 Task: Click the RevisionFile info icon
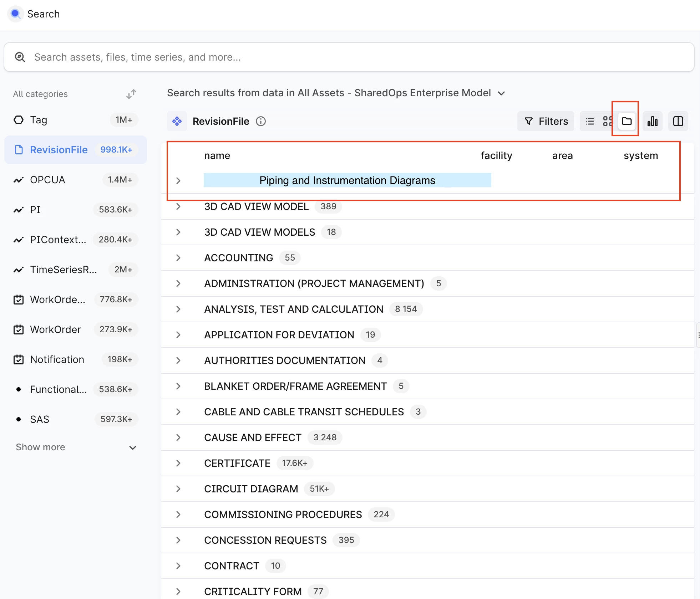pyautogui.click(x=261, y=121)
